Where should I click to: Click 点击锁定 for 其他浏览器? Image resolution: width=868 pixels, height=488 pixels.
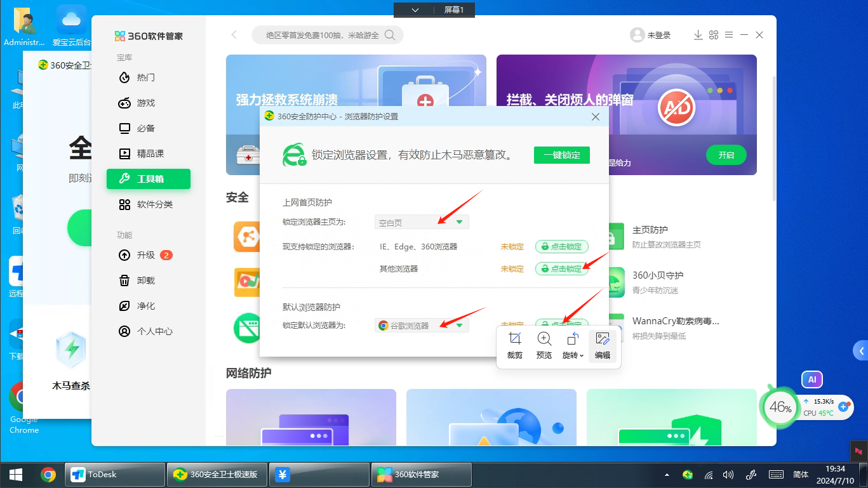point(562,269)
